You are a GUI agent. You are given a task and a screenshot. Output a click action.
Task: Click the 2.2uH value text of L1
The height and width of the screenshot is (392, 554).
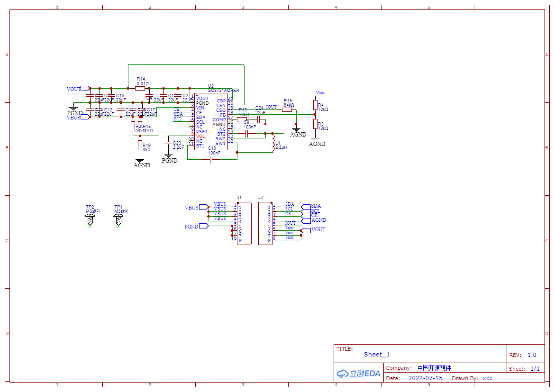pyautogui.click(x=281, y=147)
